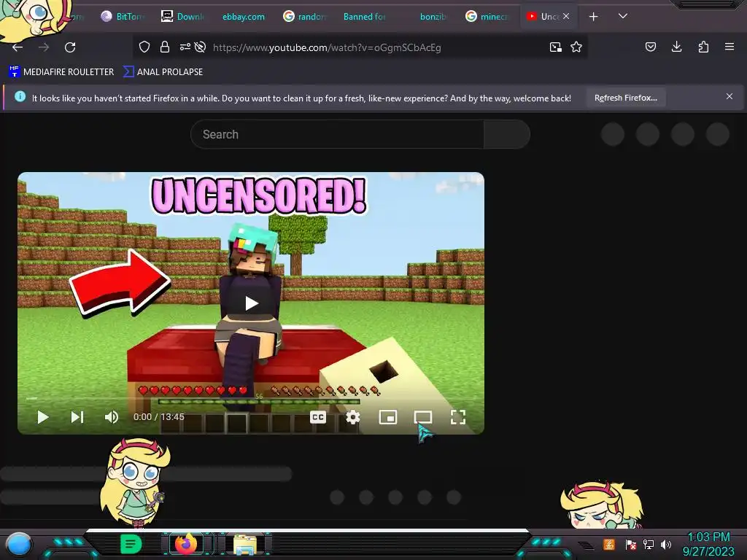The width and height of the screenshot is (747, 560).
Task: Open the Action Center flag tray icon
Action: (630, 544)
